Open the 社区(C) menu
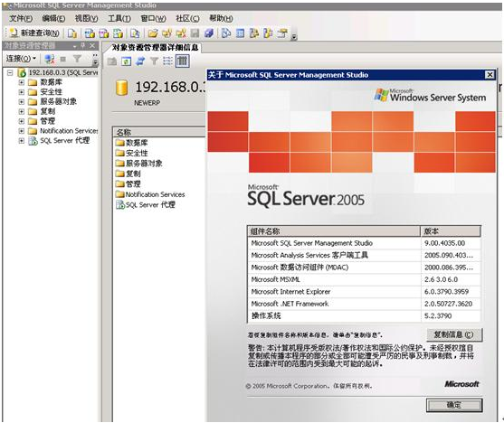This screenshot has width=504, height=423. (187, 18)
